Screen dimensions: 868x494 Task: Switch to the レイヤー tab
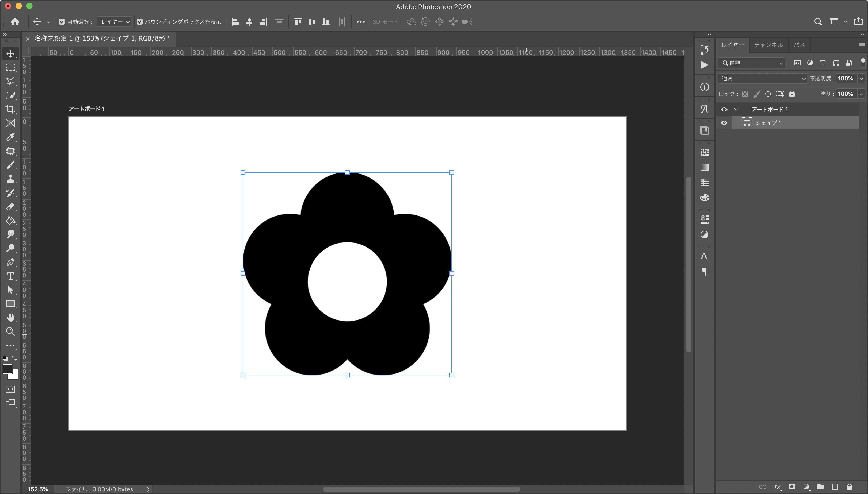(x=733, y=45)
